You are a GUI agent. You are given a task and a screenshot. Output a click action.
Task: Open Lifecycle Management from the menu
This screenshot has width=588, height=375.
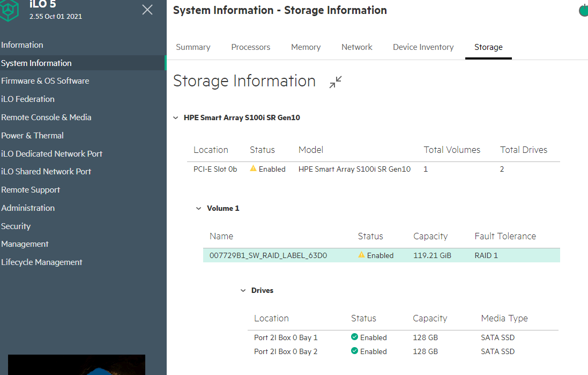(x=42, y=262)
